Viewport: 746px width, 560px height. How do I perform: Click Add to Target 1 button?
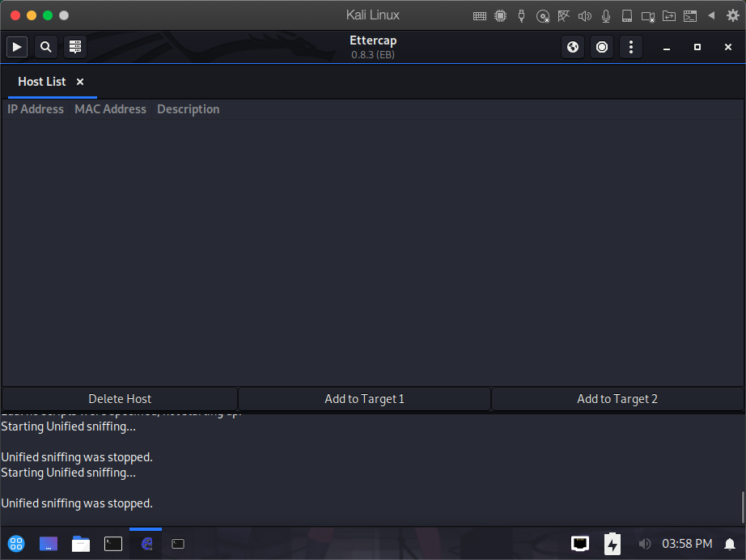(x=364, y=399)
